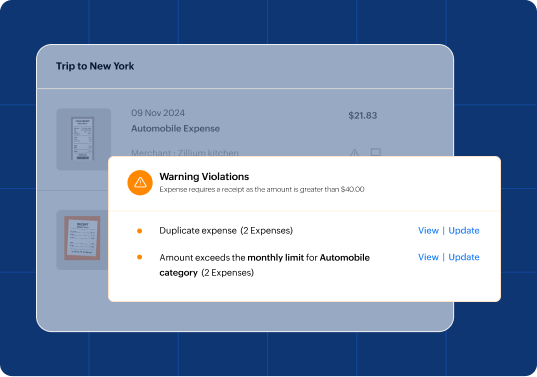This screenshot has height=377, width=537.
Task: Click Amount exceeds the monthly limit text
Action: coord(264,265)
